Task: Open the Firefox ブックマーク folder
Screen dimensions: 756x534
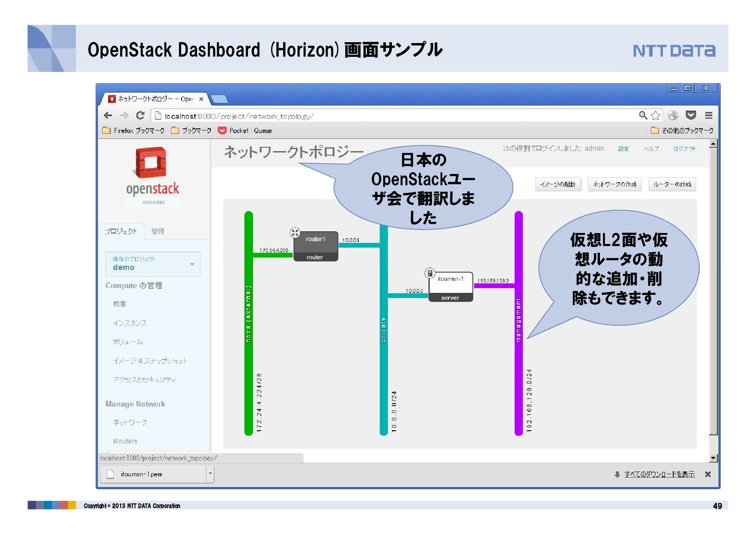Action: point(134,130)
